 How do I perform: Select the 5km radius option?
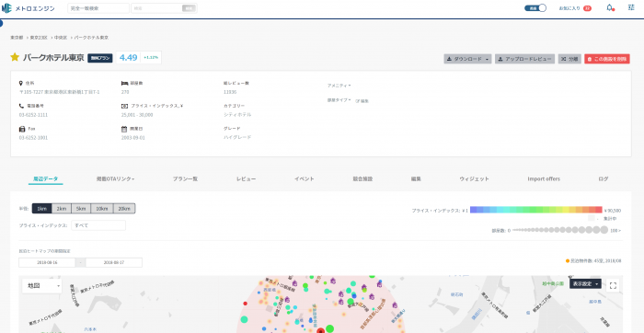tap(81, 209)
